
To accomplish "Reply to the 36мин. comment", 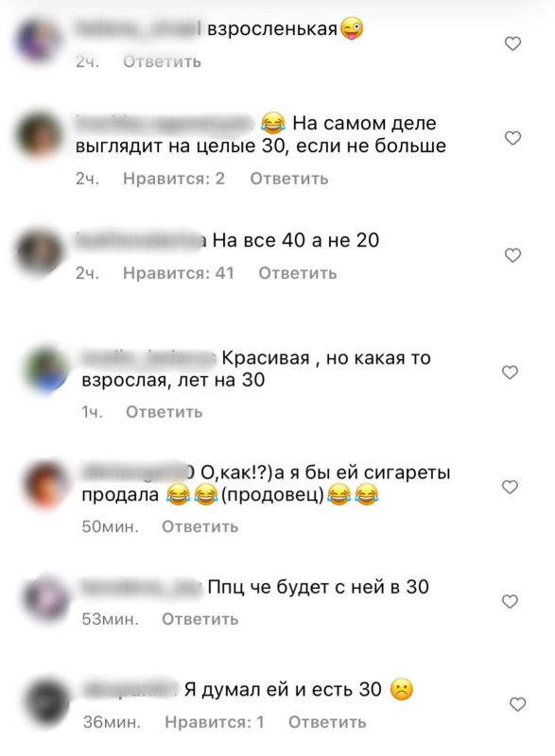I will [x=327, y=722].
